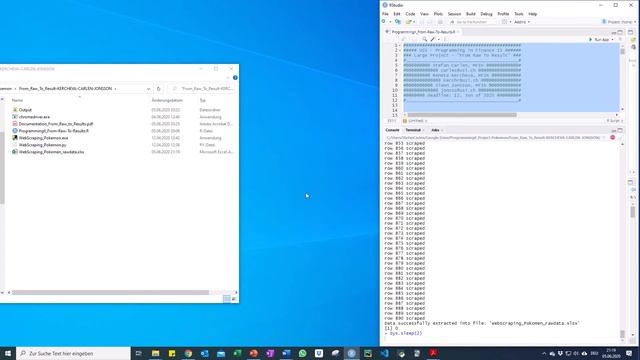Open WhatsApp from the taskbar
640x360 pixels.
302,353
